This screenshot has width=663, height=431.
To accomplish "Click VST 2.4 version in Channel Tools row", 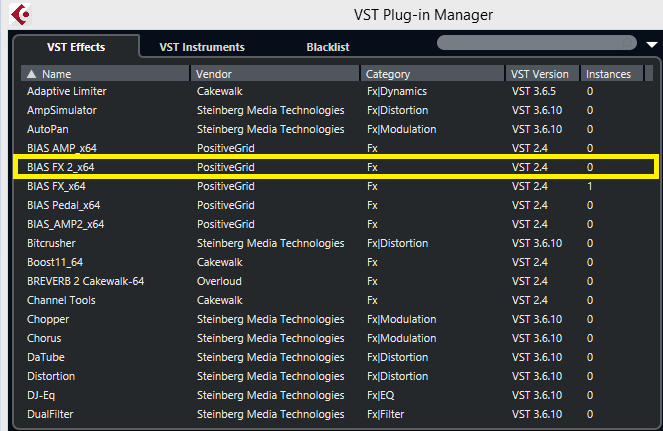I will click(529, 300).
